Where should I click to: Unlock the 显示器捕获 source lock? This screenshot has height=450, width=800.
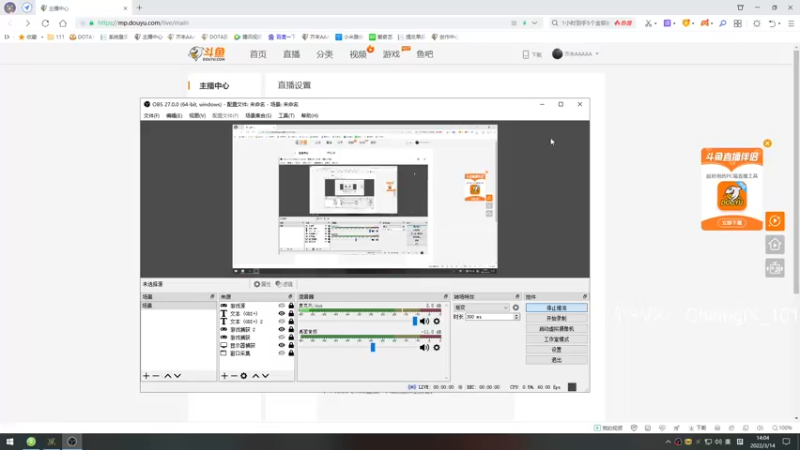pos(291,345)
